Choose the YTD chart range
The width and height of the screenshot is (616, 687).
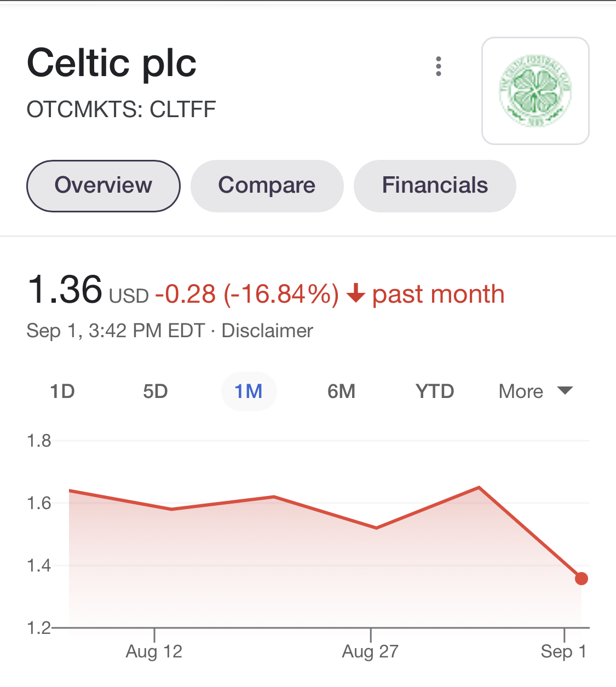[435, 391]
